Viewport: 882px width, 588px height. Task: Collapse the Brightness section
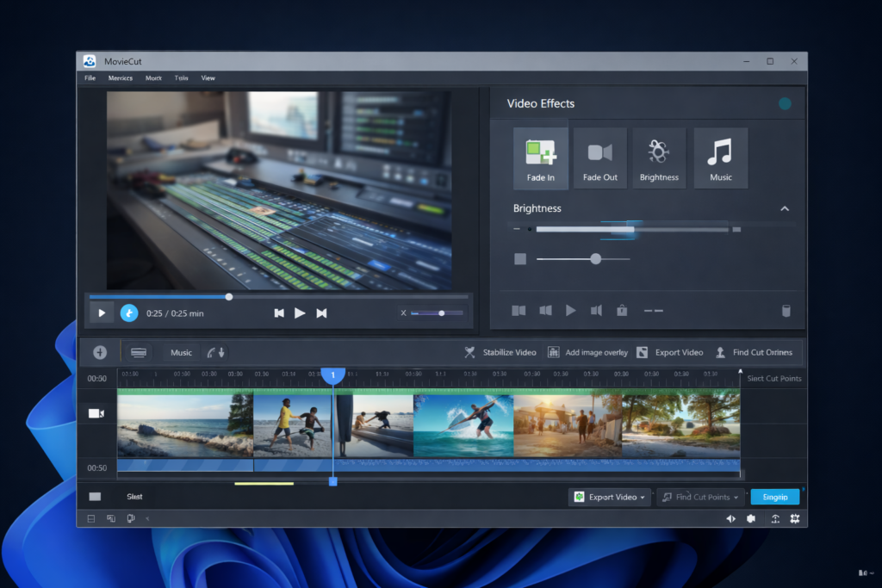tap(785, 208)
